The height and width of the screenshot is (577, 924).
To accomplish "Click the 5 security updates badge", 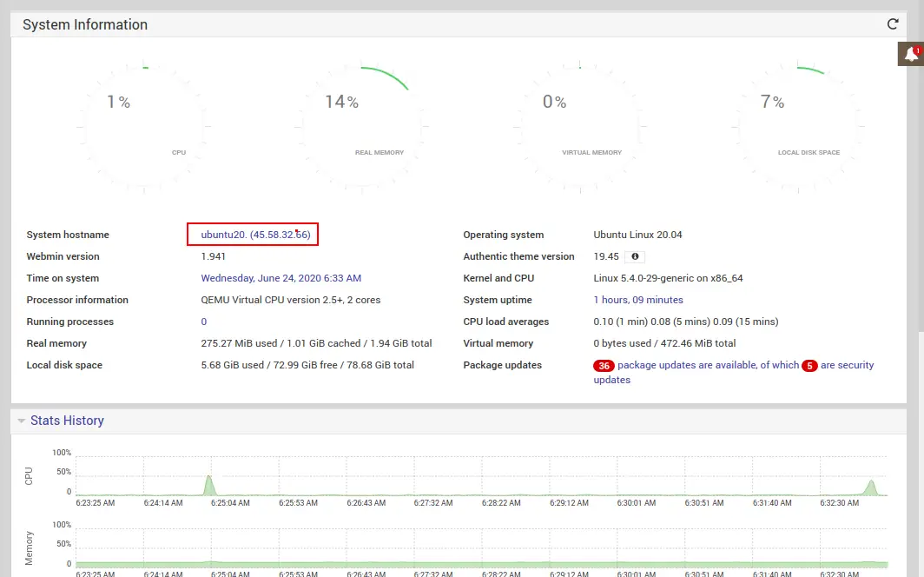I will [809, 366].
